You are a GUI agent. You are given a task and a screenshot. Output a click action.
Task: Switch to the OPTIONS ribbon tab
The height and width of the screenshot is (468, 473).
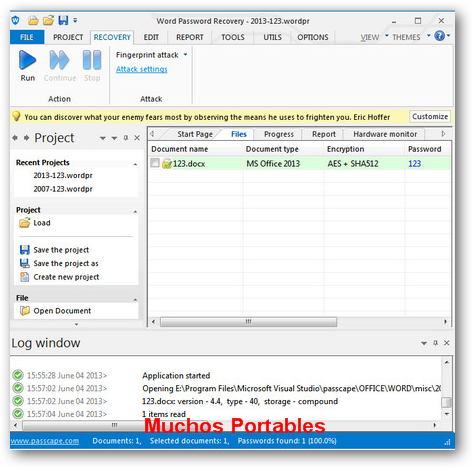click(313, 37)
